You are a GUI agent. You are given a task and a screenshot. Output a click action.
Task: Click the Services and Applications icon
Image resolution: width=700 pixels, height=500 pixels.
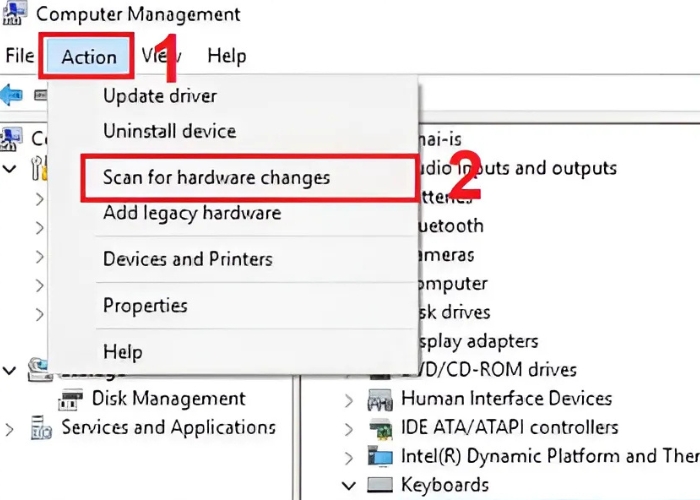41,428
